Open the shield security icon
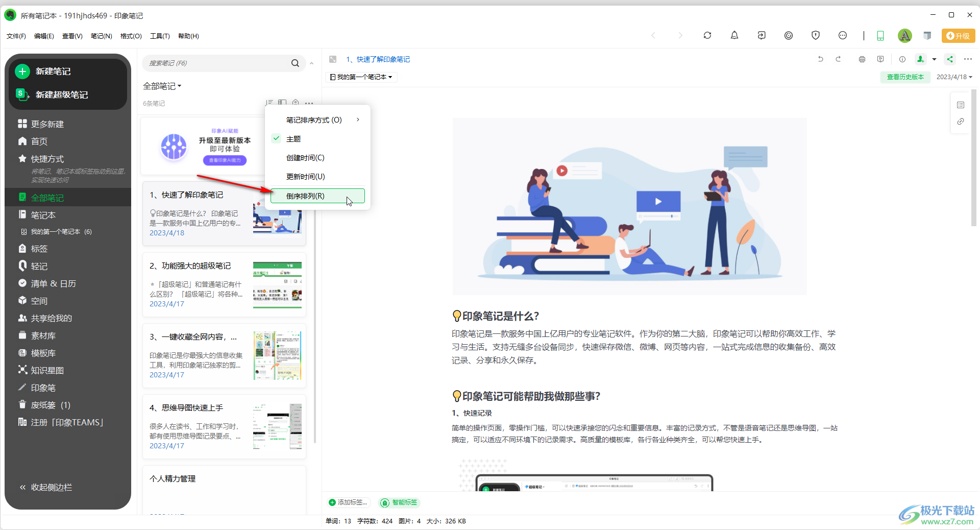The image size is (980, 530). (x=816, y=35)
